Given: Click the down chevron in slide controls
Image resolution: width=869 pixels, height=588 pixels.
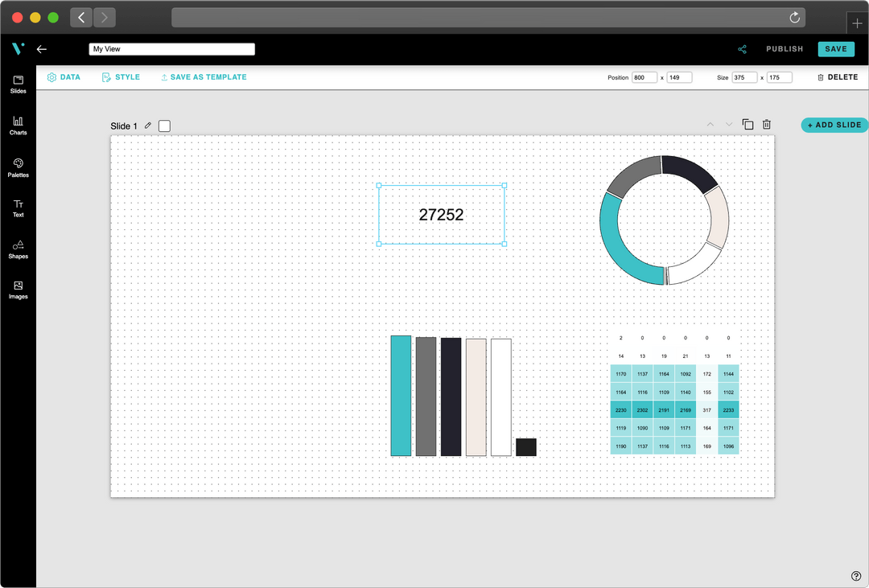Looking at the screenshot, I should click(728, 124).
